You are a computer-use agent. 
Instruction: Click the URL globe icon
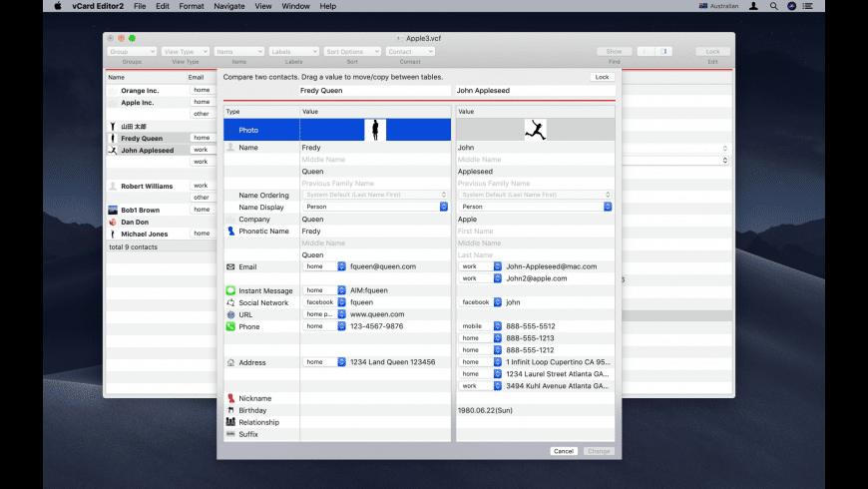pos(230,314)
